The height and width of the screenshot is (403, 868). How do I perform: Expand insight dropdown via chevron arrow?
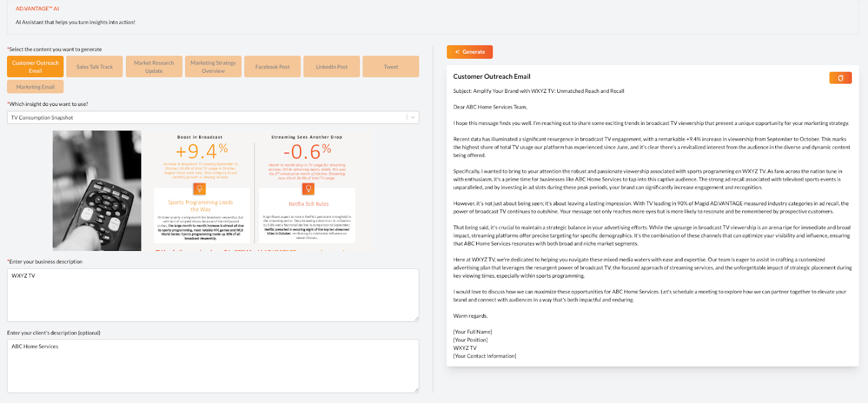pos(413,117)
